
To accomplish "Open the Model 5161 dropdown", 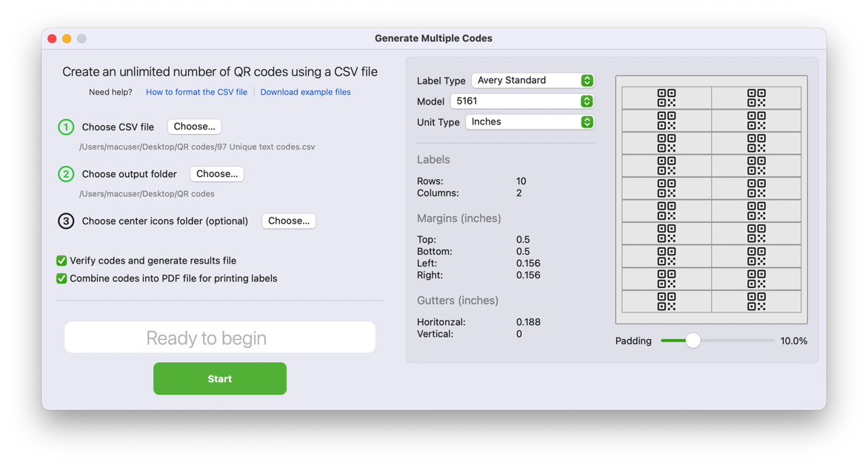I will pyautogui.click(x=522, y=101).
